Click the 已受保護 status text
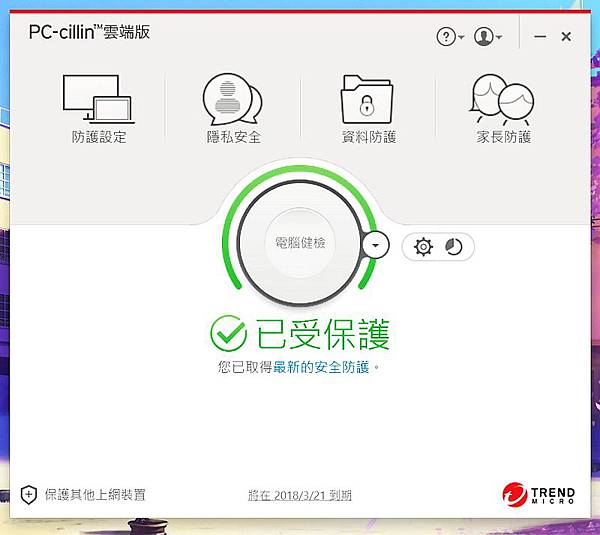The width and height of the screenshot is (600, 535). click(x=323, y=334)
